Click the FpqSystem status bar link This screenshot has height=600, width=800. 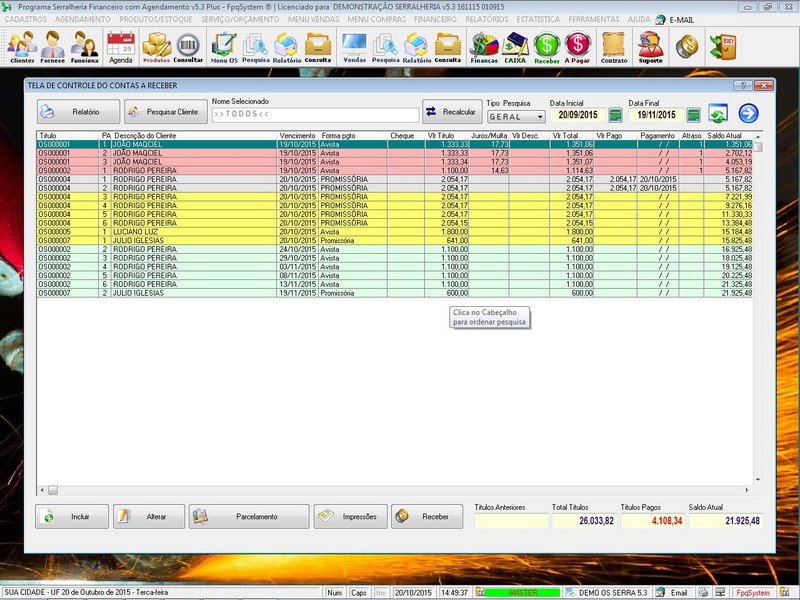pos(753,593)
